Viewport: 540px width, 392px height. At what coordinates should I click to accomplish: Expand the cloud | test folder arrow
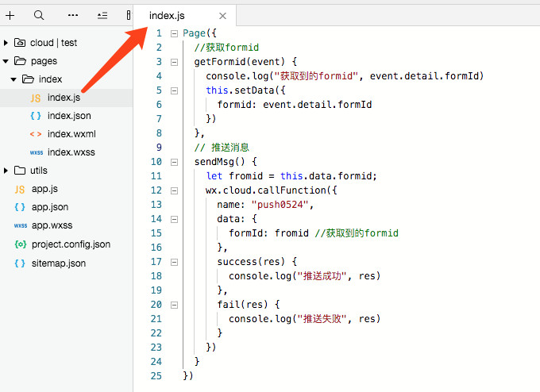tap(6, 43)
